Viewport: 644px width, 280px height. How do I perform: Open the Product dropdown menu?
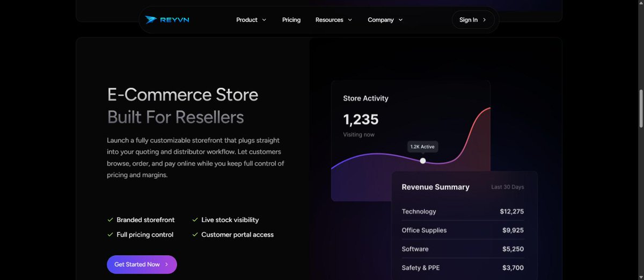[x=251, y=20]
